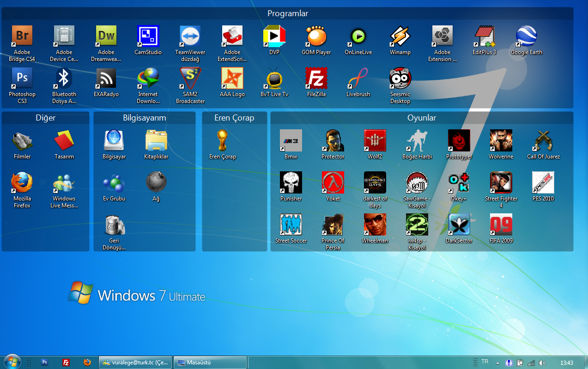Select Adobe ExtendScript icon
The width and height of the screenshot is (588, 369).
point(232,36)
